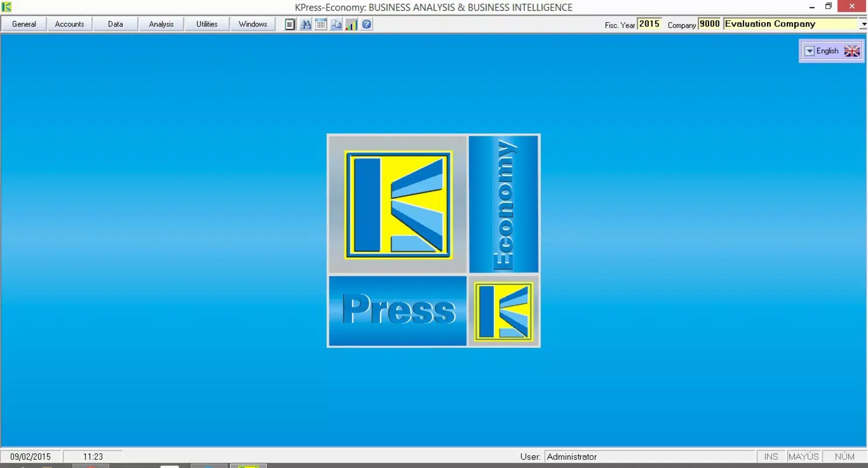Open the Utilities menu
Viewport: 868px width, 468px height.
pyautogui.click(x=207, y=24)
